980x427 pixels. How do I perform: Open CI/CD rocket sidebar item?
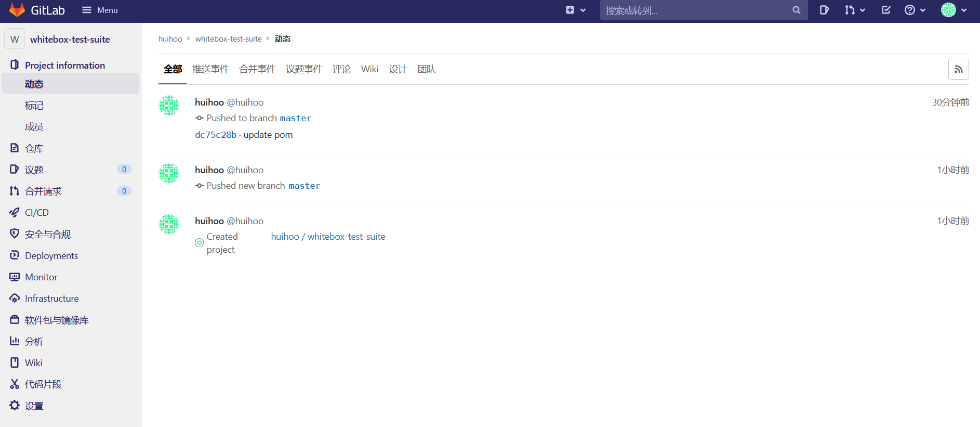(36, 213)
